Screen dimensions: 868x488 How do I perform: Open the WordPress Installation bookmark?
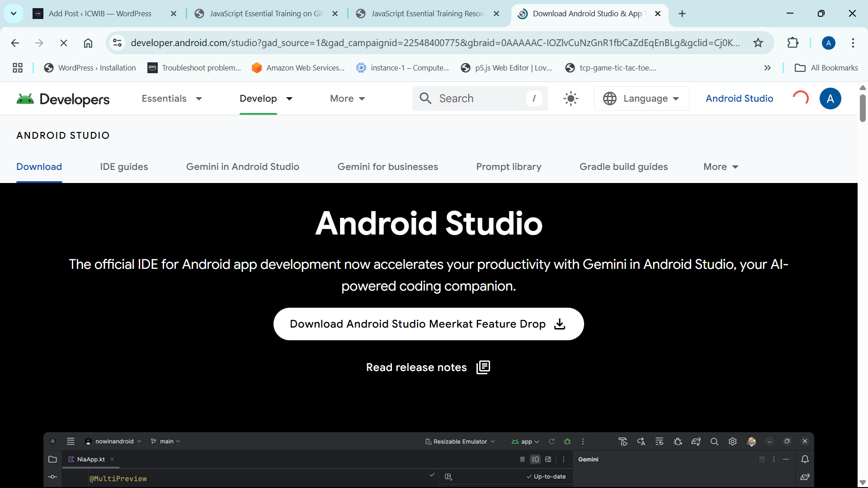pyautogui.click(x=90, y=68)
